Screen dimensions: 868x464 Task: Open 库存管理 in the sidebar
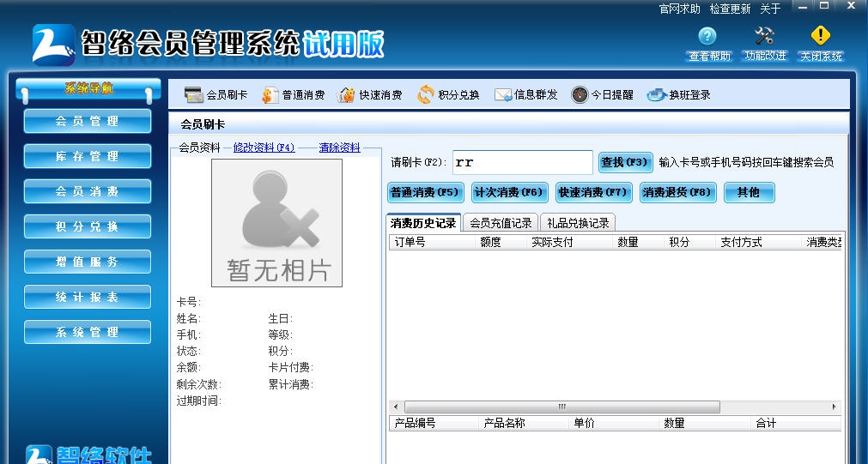(x=88, y=156)
